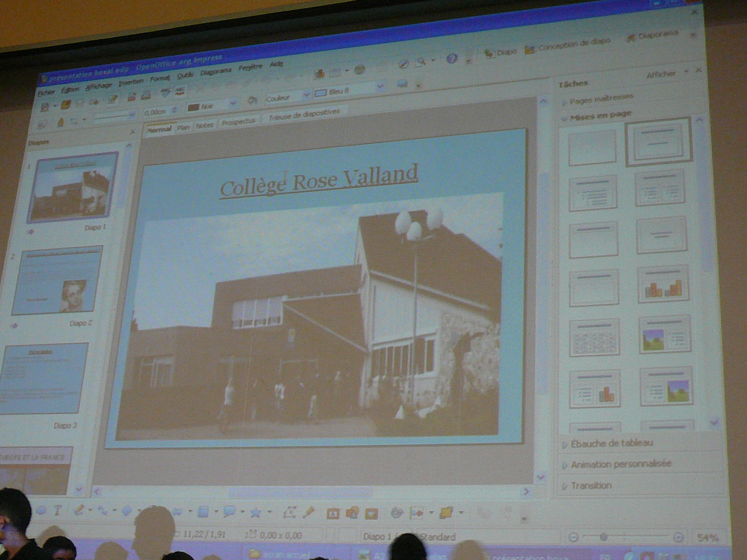Image resolution: width=747 pixels, height=560 pixels.
Task: Switch to the Plan view tab
Action: 183,127
